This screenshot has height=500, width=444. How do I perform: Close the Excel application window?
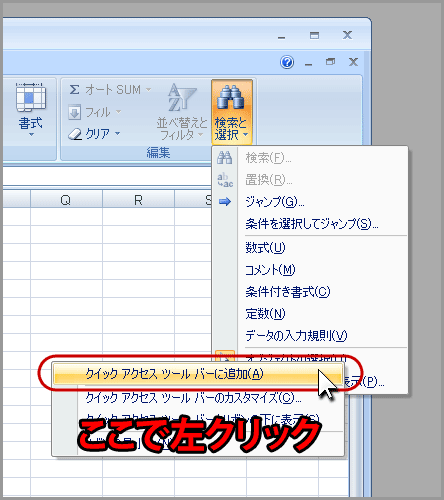[x=347, y=35]
